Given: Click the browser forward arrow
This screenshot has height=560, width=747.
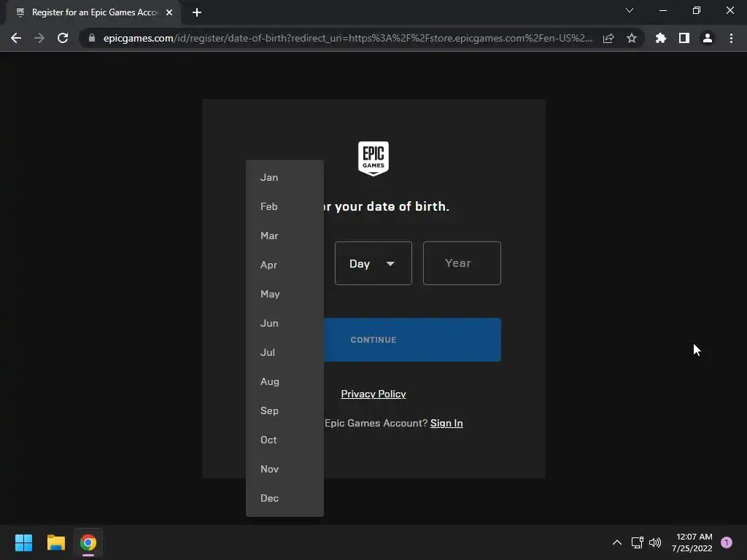Looking at the screenshot, I should coord(39,38).
